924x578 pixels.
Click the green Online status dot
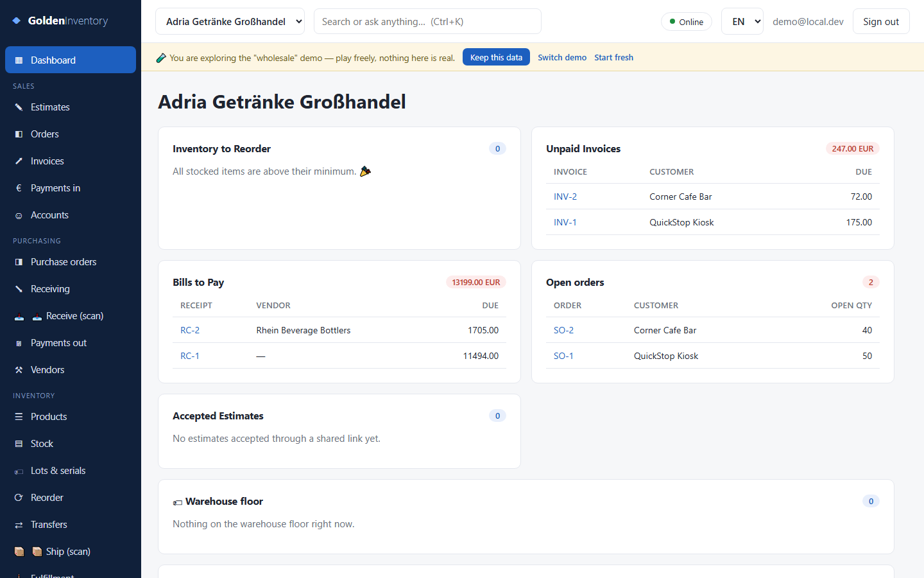pyautogui.click(x=672, y=22)
